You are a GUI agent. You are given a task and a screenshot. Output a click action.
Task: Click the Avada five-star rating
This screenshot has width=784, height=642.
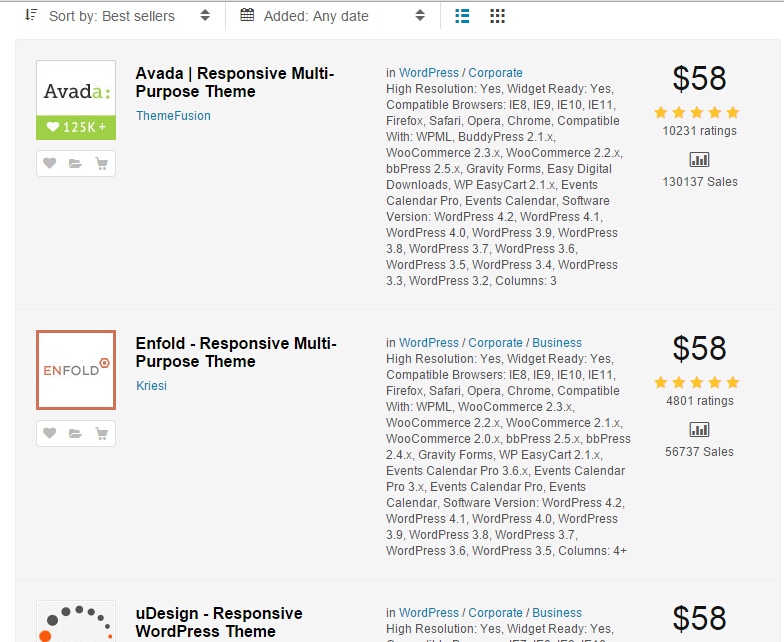tap(697, 113)
